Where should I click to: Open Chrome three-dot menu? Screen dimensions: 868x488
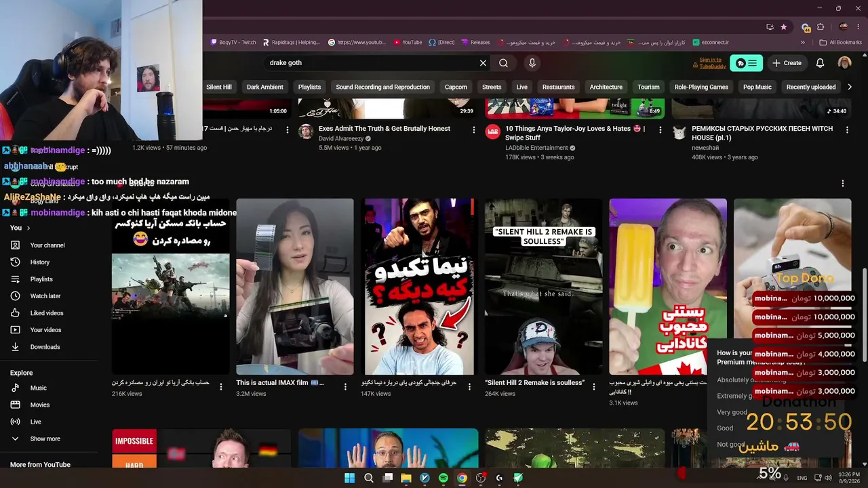coord(859,27)
